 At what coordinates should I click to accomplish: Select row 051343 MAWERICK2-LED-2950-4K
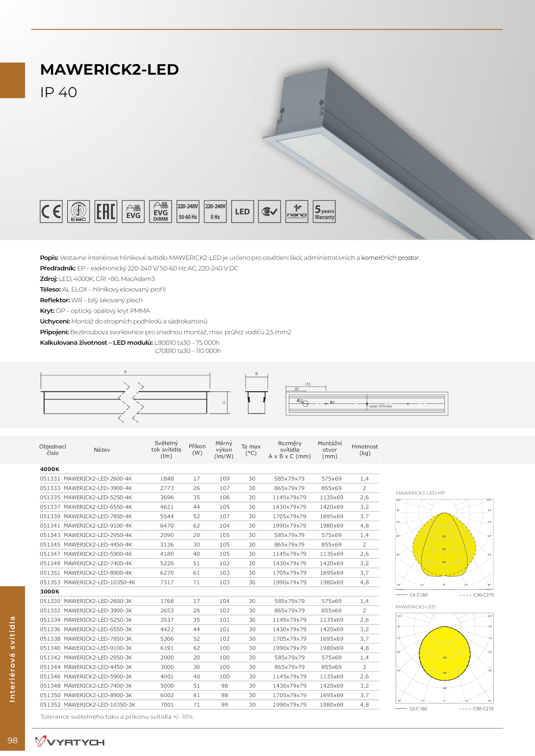click(209, 535)
